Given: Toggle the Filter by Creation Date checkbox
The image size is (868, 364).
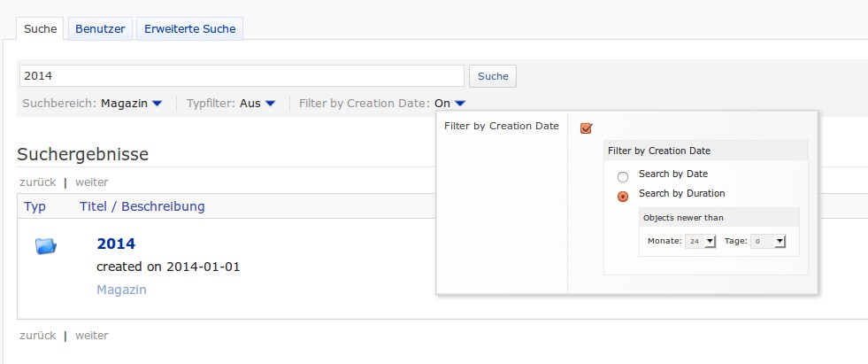Looking at the screenshot, I should tap(586, 128).
